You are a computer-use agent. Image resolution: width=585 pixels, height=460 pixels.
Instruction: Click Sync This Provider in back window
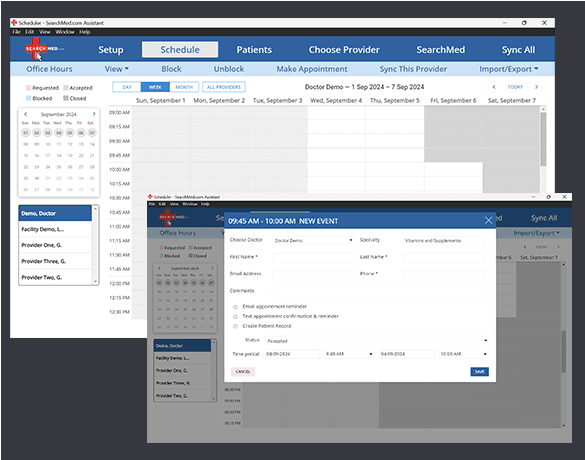(x=413, y=69)
